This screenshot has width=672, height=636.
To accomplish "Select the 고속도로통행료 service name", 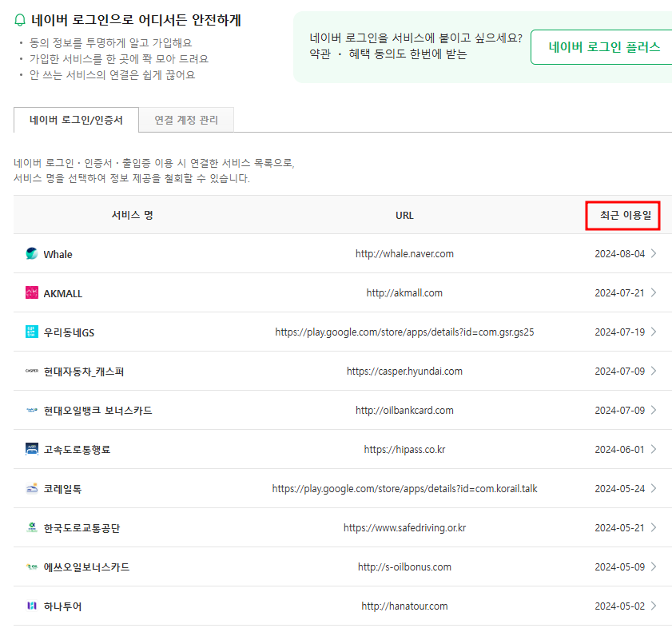I will click(x=78, y=450).
